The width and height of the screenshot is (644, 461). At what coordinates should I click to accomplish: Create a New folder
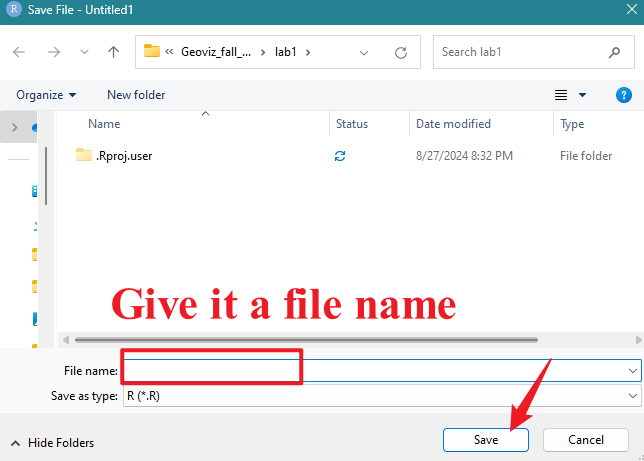(136, 95)
